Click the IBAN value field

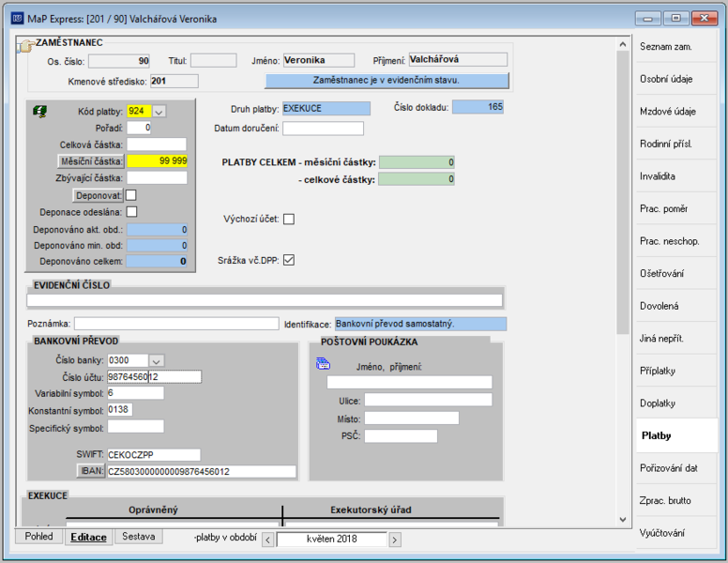(x=202, y=471)
